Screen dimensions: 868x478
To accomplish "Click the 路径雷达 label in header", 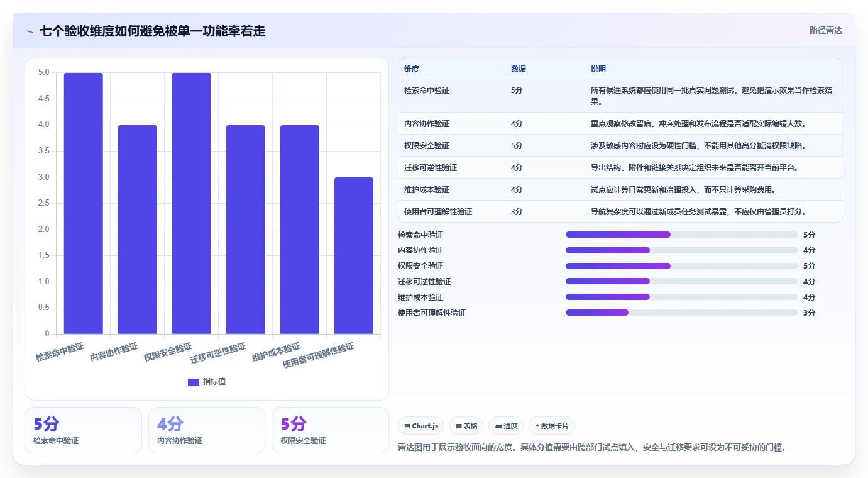I will pos(825,30).
